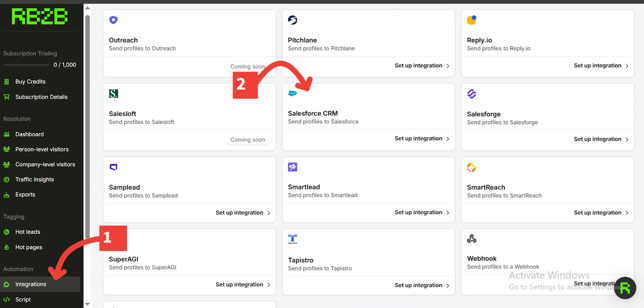
Task: Click Coming soon badge on Salesloft
Action: click(248, 140)
